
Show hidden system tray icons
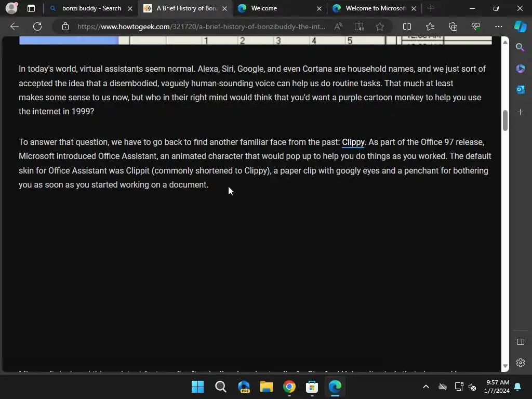click(426, 387)
